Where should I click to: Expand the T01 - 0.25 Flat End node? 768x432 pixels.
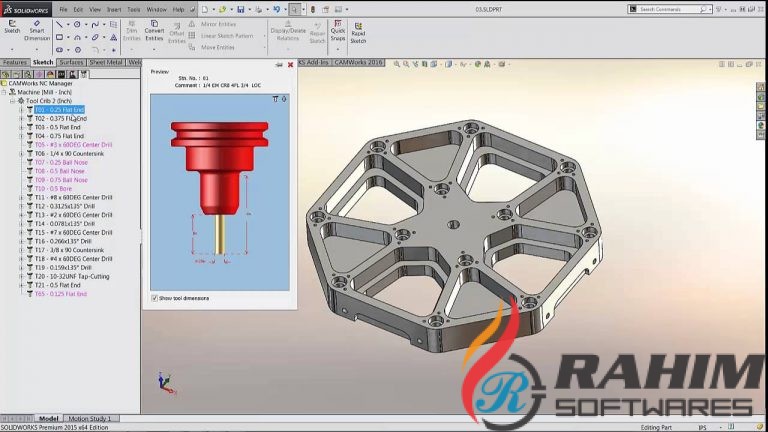(22, 110)
